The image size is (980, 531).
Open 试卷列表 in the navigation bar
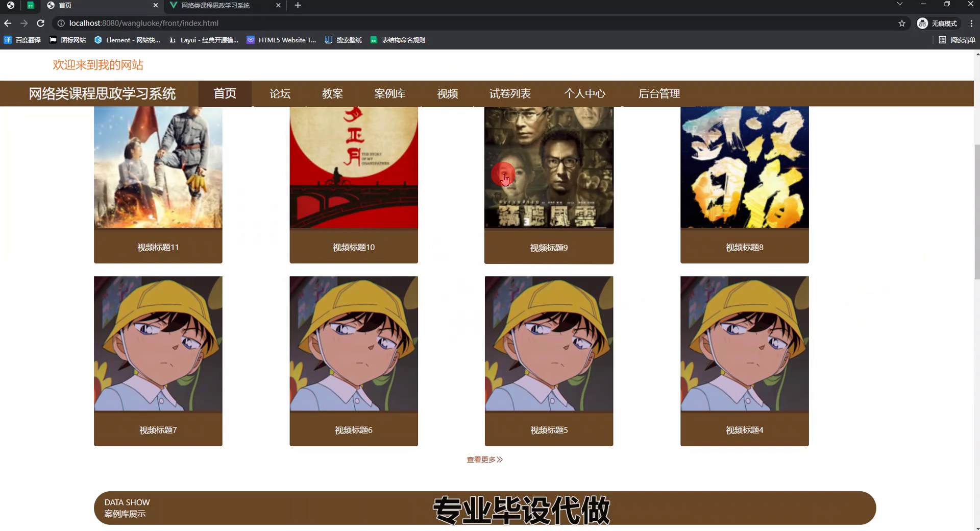(x=510, y=93)
